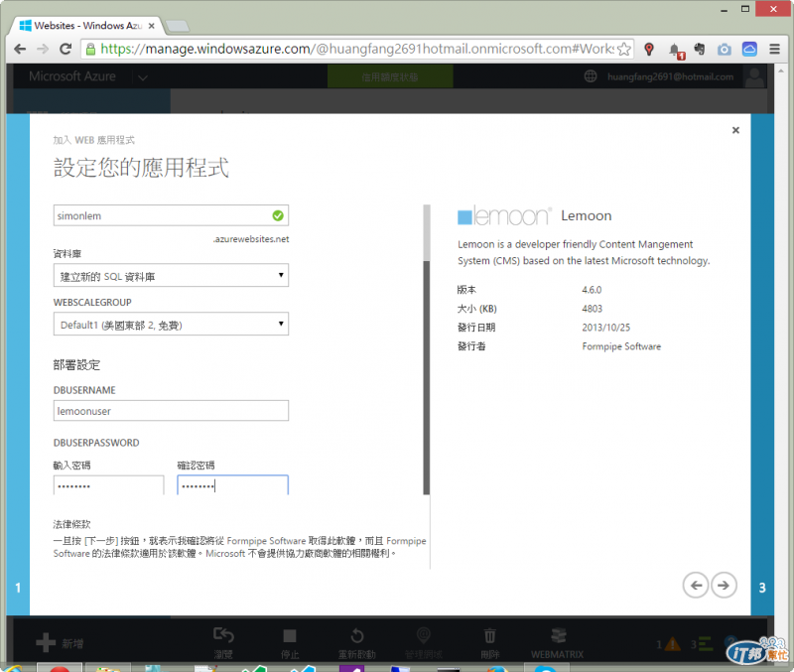Select the Websites - Windows Azure tab
The image size is (794, 672).
86,26
